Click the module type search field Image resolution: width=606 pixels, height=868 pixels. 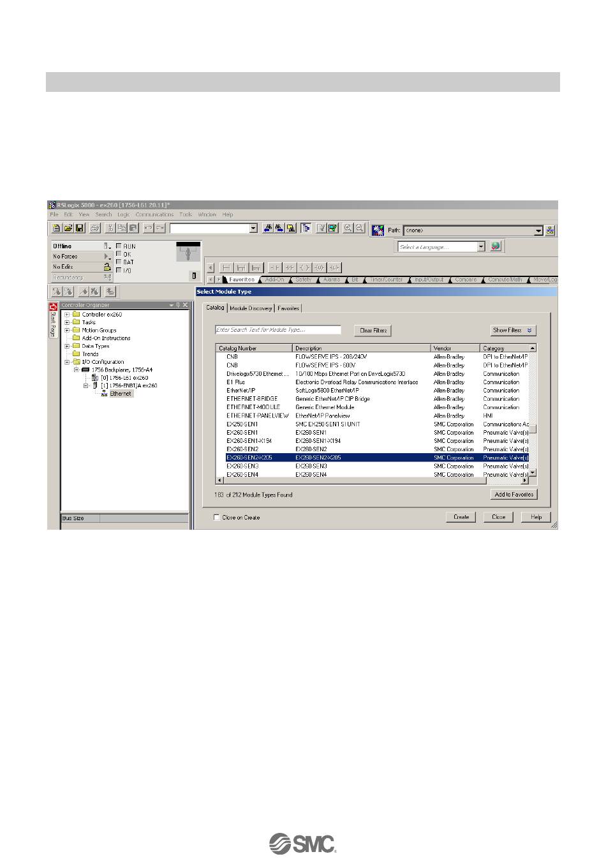278,330
